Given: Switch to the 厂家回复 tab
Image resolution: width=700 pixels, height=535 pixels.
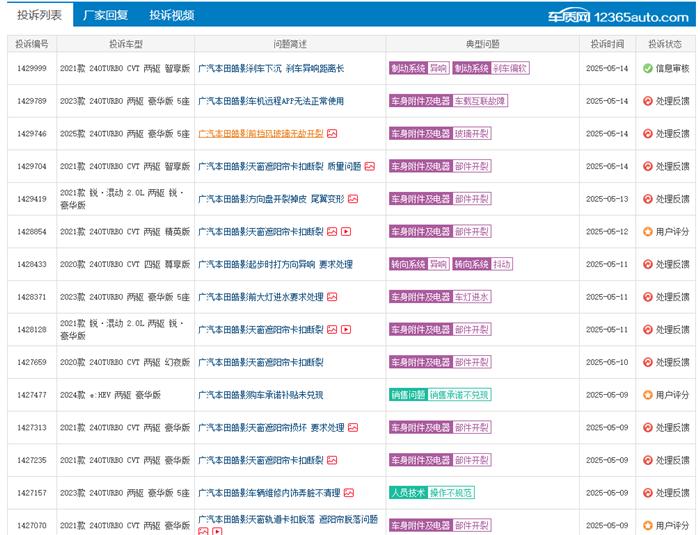Looking at the screenshot, I should (105, 15).
